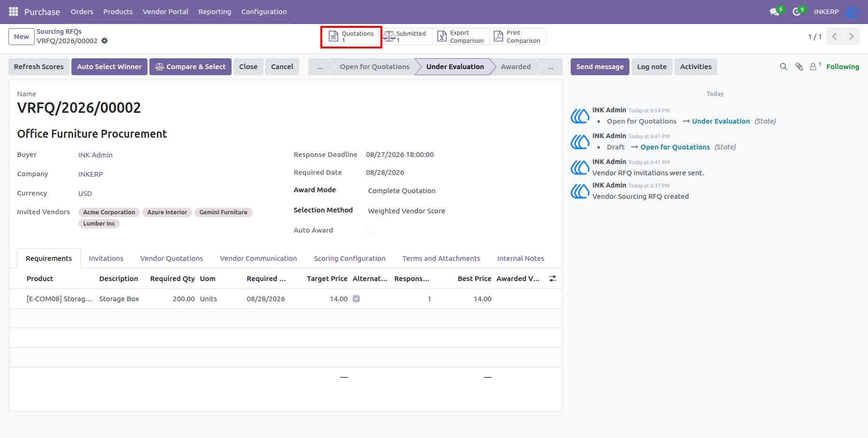The height and width of the screenshot is (438, 868).
Task: Click Export Comparison spreadsheet icon
Action: click(x=442, y=37)
